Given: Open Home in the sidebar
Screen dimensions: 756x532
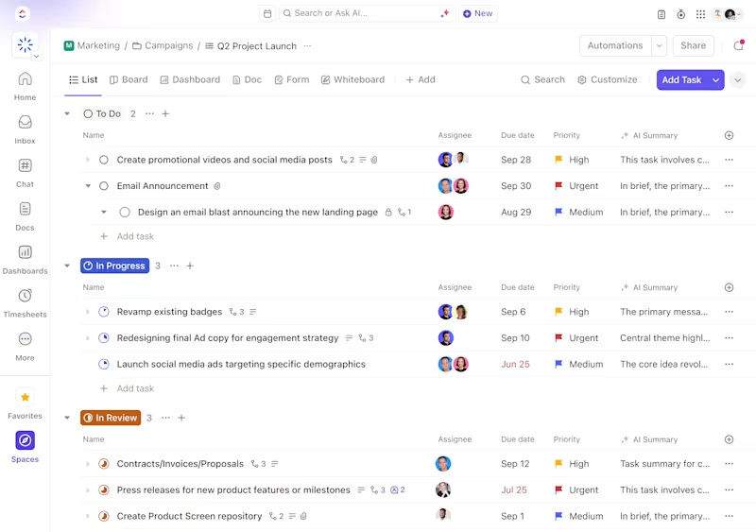Looking at the screenshot, I should 26,86.
